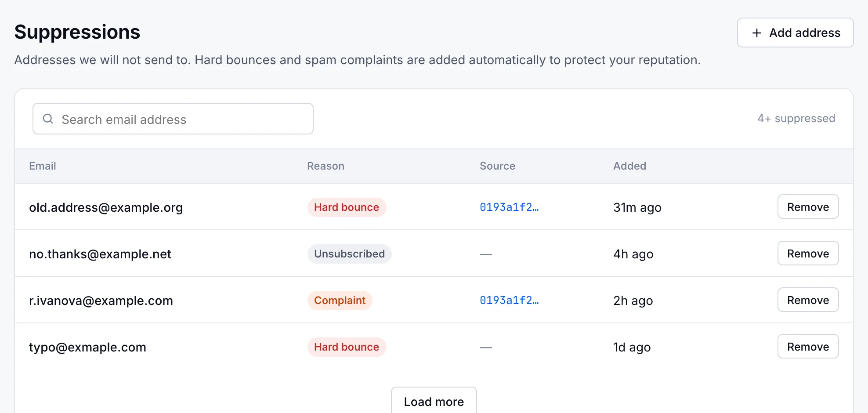Click Hard bounce badge for typo@exmaple.com

tap(347, 347)
